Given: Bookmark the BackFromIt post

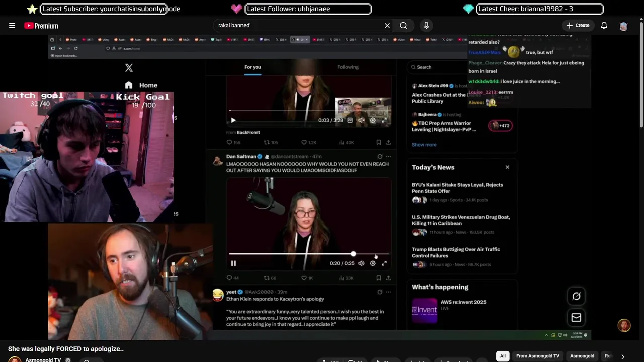Looking at the screenshot, I should [x=379, y=142].
